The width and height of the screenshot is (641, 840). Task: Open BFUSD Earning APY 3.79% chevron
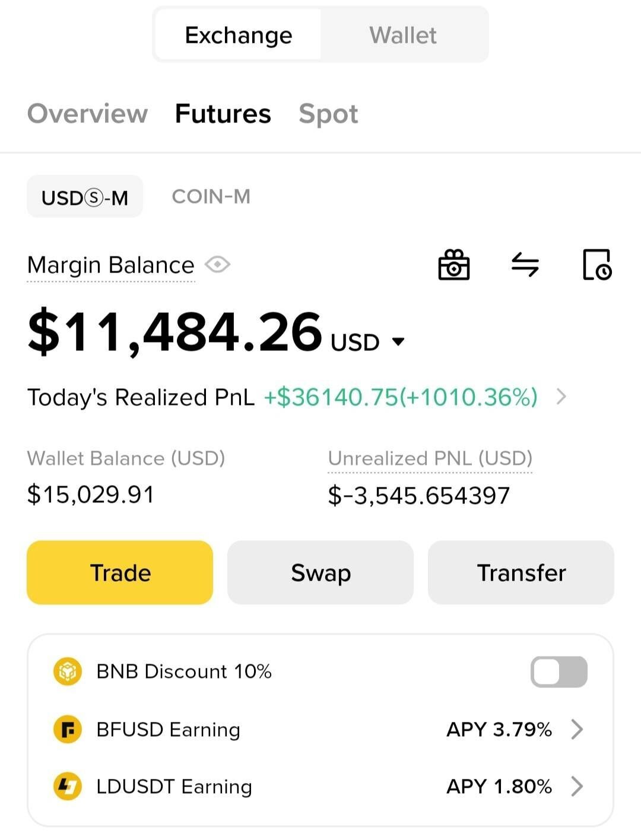pyautogui.click(x=577, y=729)
